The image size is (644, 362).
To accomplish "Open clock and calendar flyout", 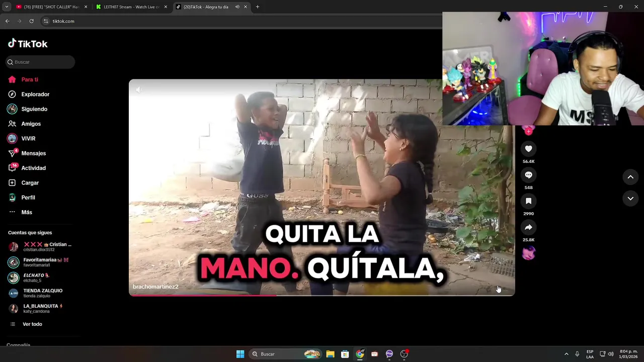I will coord(628,354).
